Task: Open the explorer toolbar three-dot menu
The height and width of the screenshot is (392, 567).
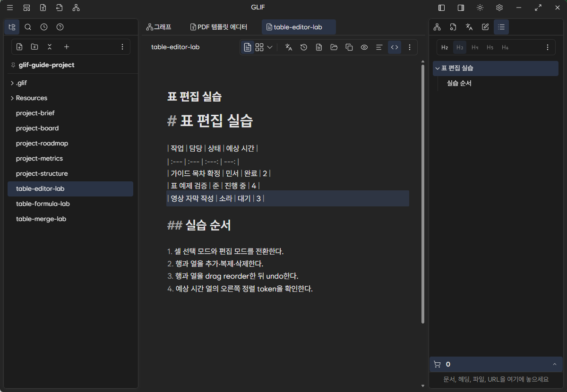Action: point(122,47)
